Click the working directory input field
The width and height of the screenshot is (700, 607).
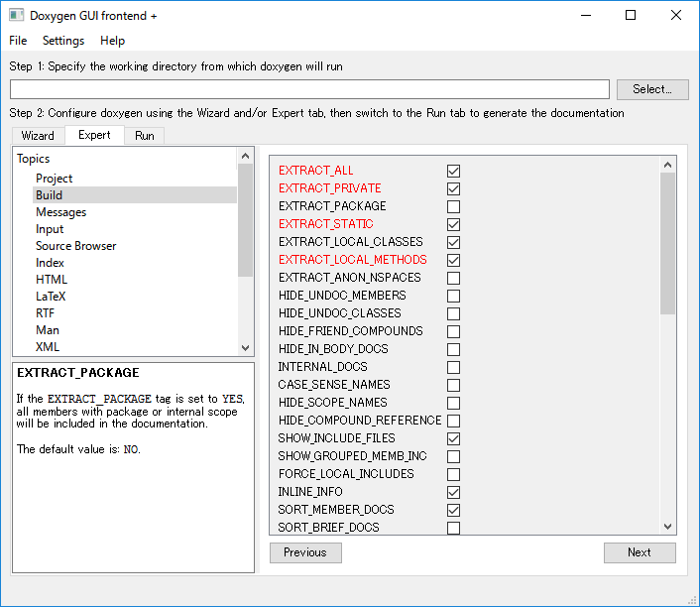coord(309,89)
